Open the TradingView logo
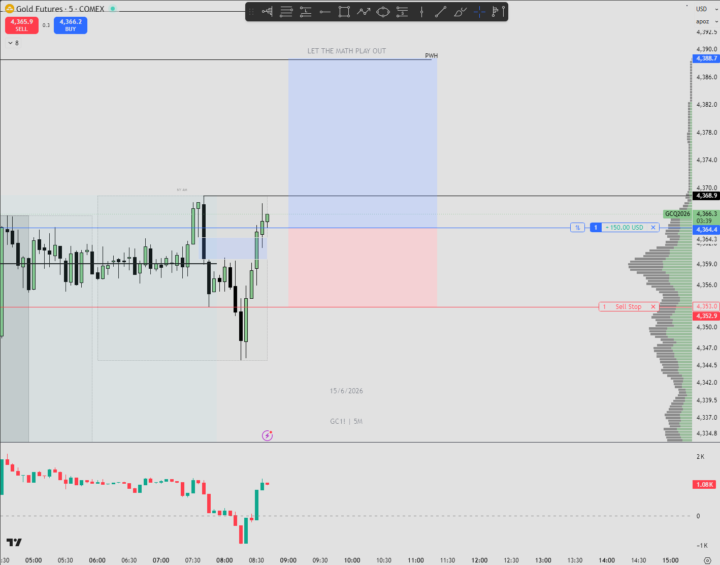 pyautogui.click(x=14, y=542)
